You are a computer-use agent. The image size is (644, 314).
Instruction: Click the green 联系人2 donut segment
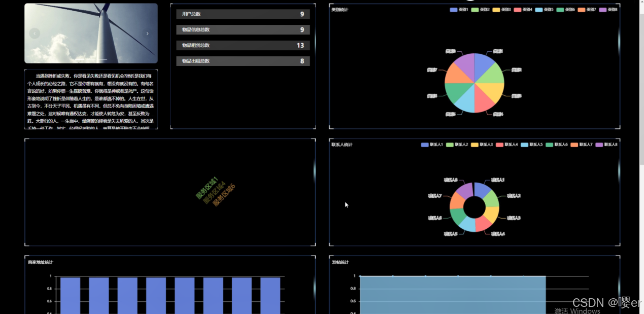tap(492, 200)
